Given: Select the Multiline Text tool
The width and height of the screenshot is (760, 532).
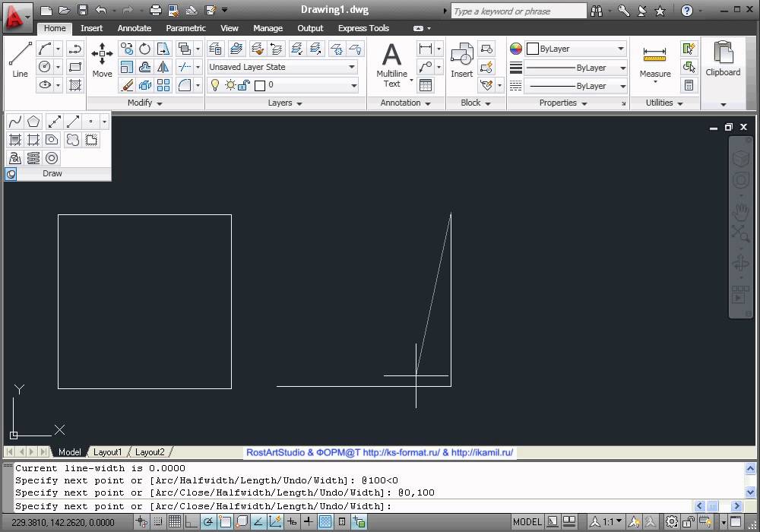Looking at the screenshot, I should 391,63.
